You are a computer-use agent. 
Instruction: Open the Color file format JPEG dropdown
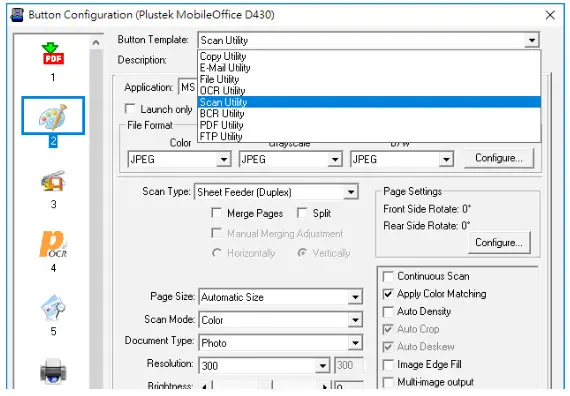[x=223, y=160]
